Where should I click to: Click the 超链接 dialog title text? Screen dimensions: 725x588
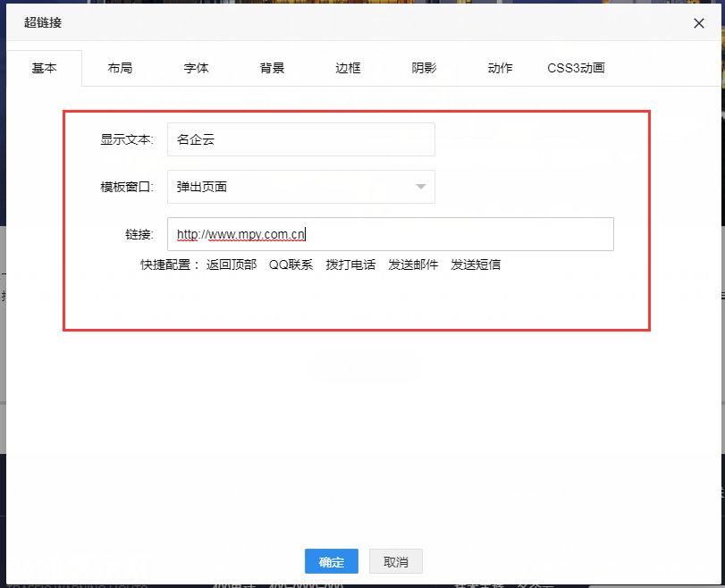click(x=43, y=22)
